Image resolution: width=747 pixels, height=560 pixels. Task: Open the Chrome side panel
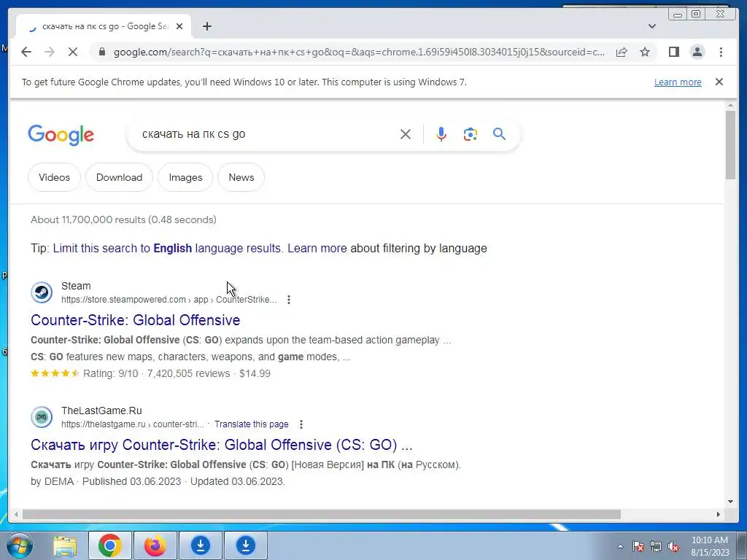673,52
